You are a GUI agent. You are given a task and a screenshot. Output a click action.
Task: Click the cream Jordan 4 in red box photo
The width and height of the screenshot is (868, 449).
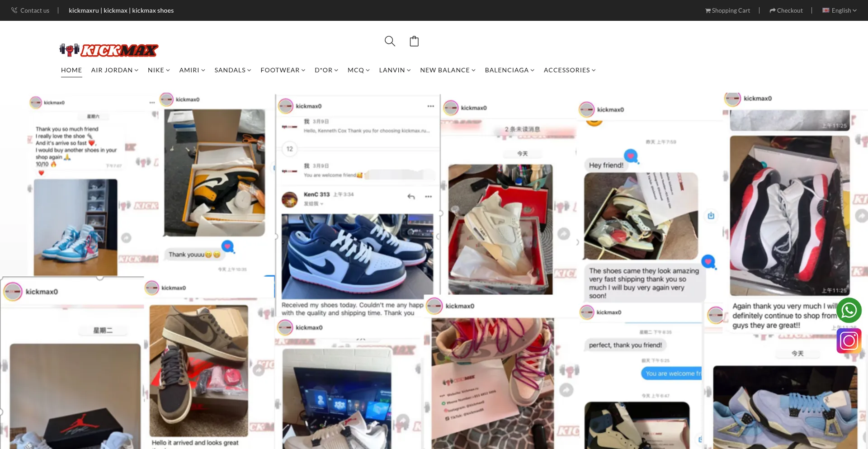(500, 229)
